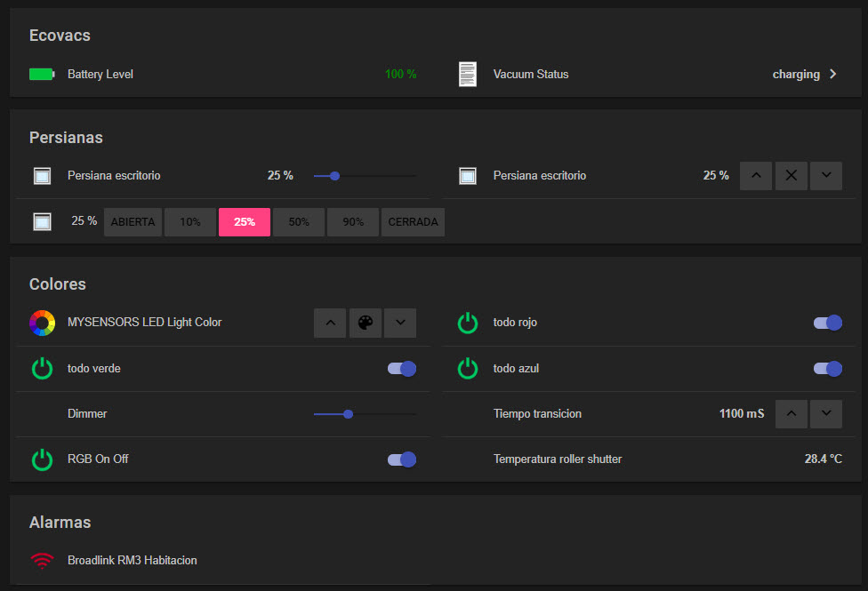Select the 50% shutter preset
The height and width of the screenshot is (591, 868).
point(298,221)
